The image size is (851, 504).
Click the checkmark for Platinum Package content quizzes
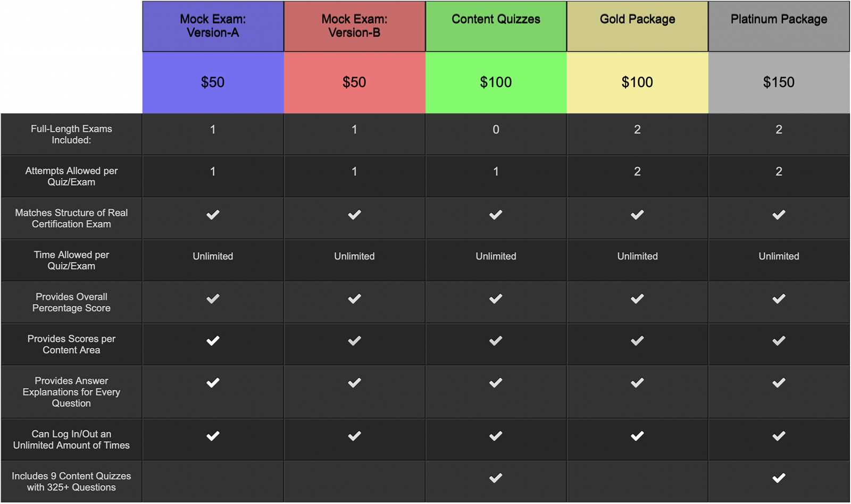pyautogui.click(x=779, y=478)
